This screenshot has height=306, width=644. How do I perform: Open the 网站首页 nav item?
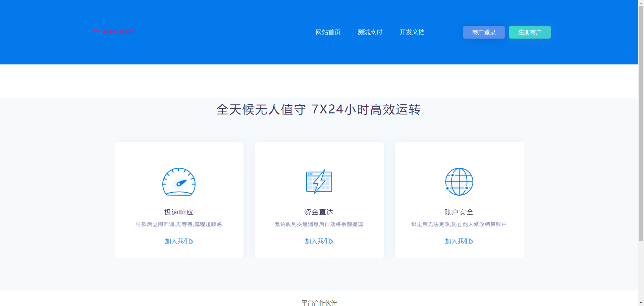point(328,32)
